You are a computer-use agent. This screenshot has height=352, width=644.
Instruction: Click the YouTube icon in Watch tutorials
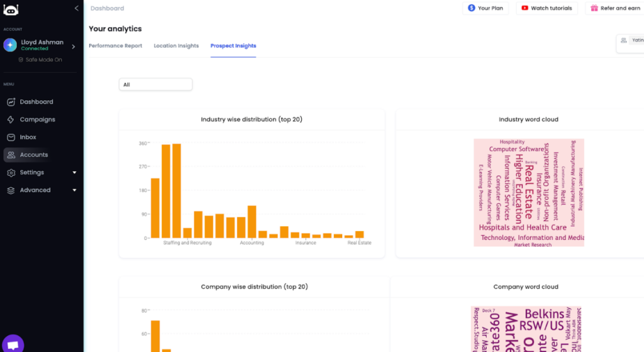point(525,8)
